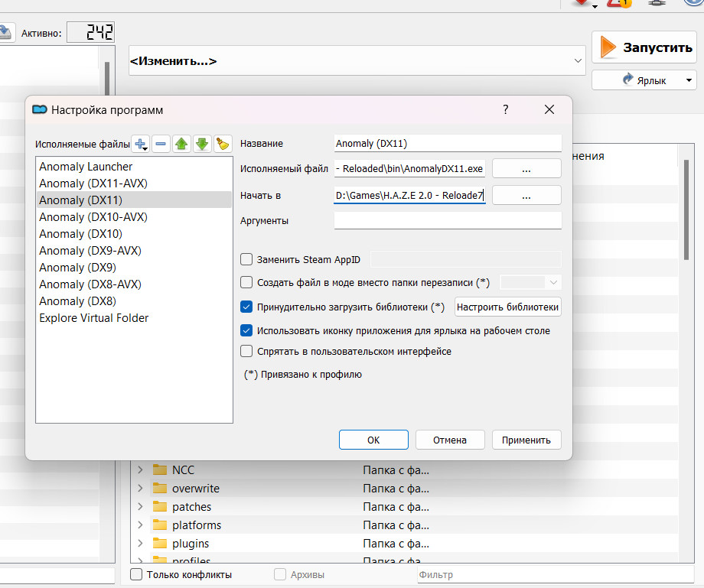Click Настроить библиотеки button

point(508,307)
